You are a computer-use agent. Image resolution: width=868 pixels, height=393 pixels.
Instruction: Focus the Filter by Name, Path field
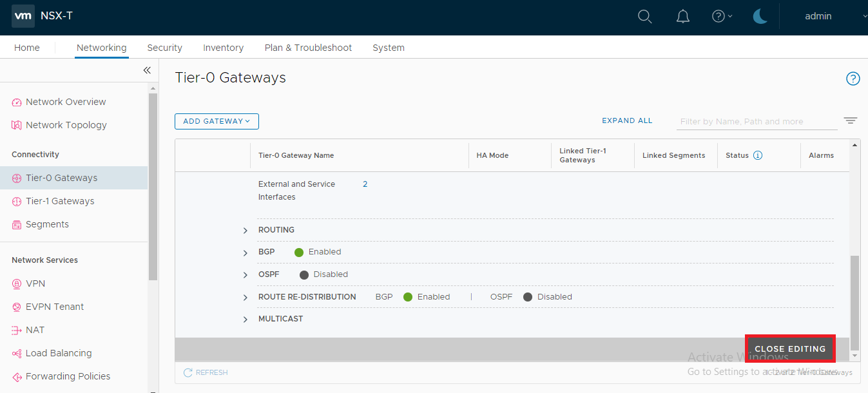pos(757,121)
